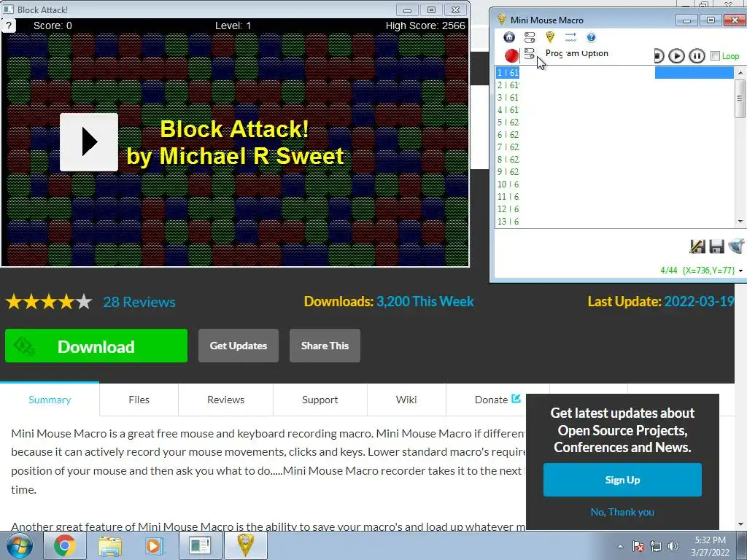Click the macro list scrollbar down arrow
Screen dimensions: 747x560
[740, 222]
